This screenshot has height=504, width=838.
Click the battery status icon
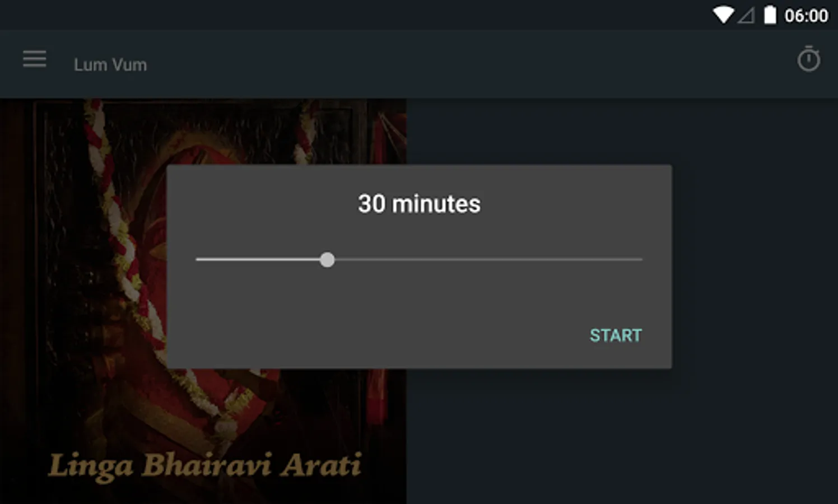pos(770,15)
